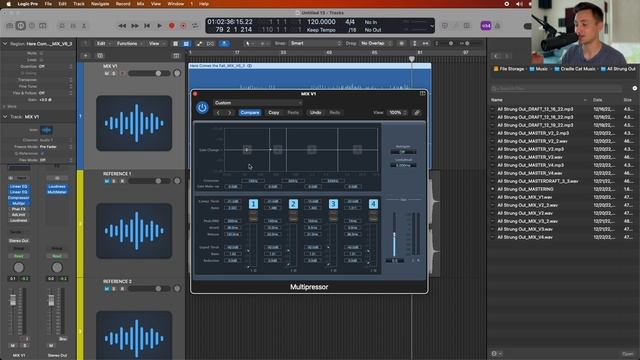Viewport: 640px width, 360px height.
Task: Click the rewind transport button
Action: coord(122,26)
